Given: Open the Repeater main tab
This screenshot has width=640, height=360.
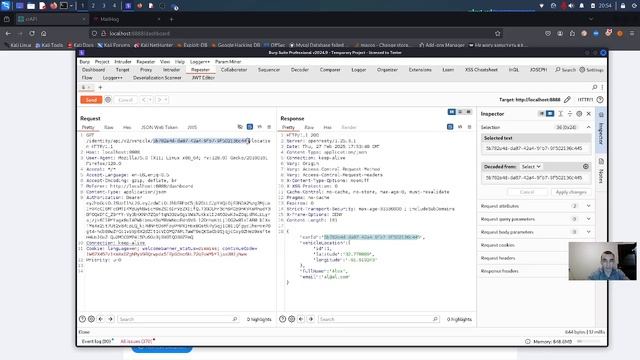Looking at the screenshot, I should coord(200,70).
